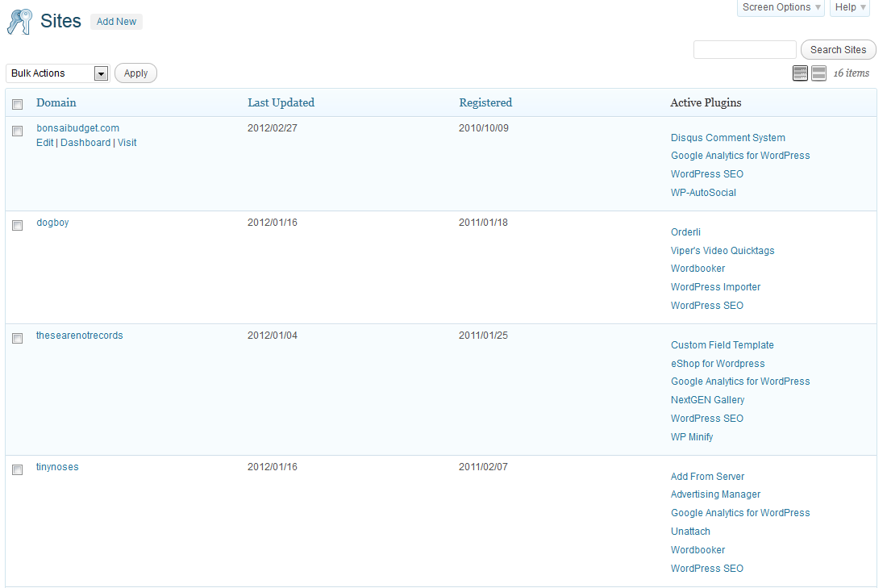This screenshot has width=887, height=588.
Task: Open the tinynoses site link
Action: pyautogui.click(x=57, y=467)
